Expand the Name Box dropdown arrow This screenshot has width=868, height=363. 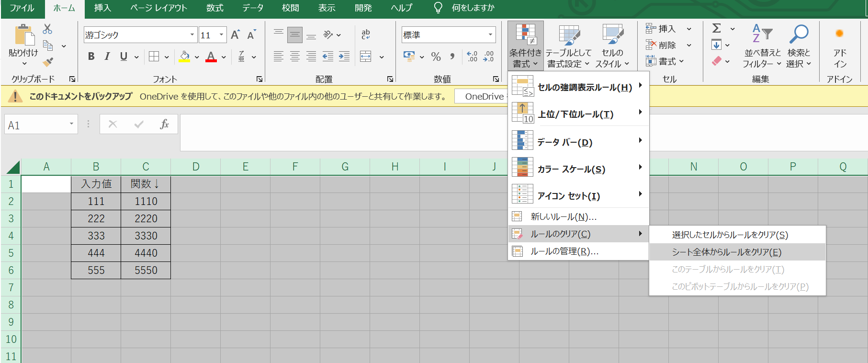(71, 125)
